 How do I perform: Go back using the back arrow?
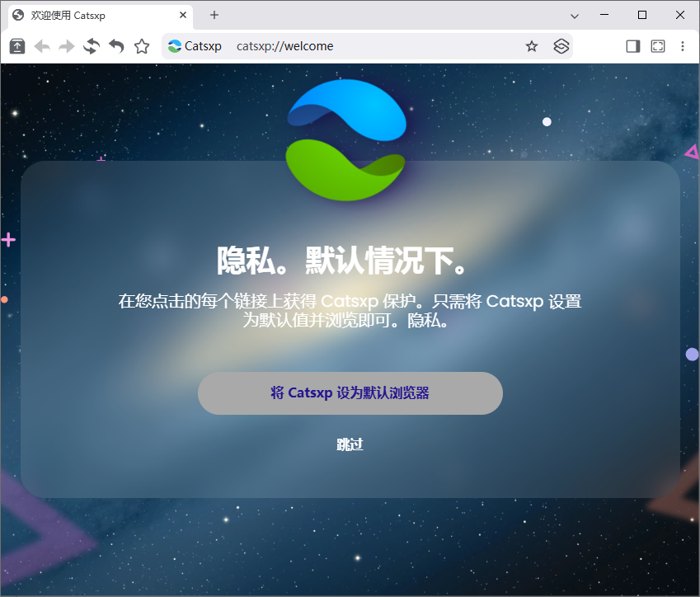pos(42,46)
